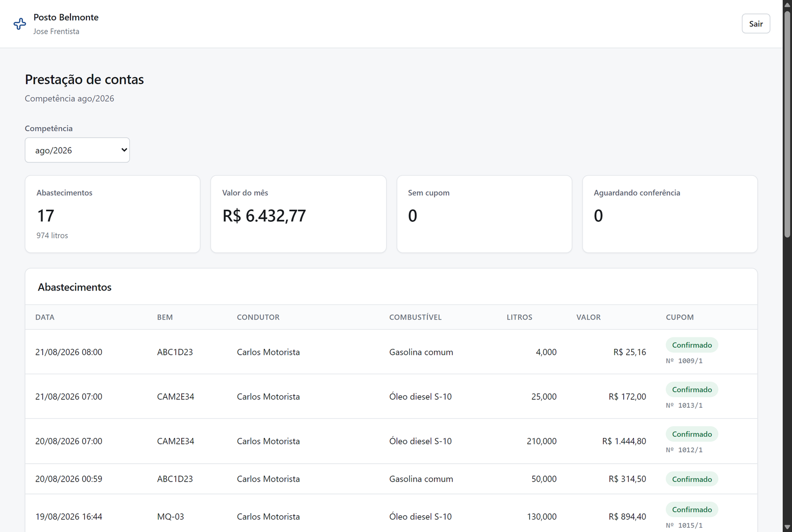Click the LITROS column header
Viewport: 792px width, 532px height.
[x=519, y=317]
